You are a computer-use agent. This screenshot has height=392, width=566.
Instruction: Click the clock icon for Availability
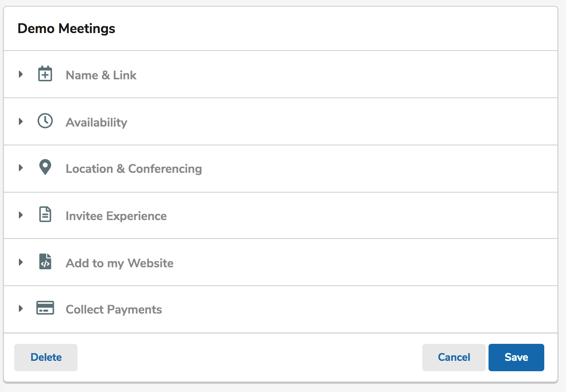(x=45, y=121)
